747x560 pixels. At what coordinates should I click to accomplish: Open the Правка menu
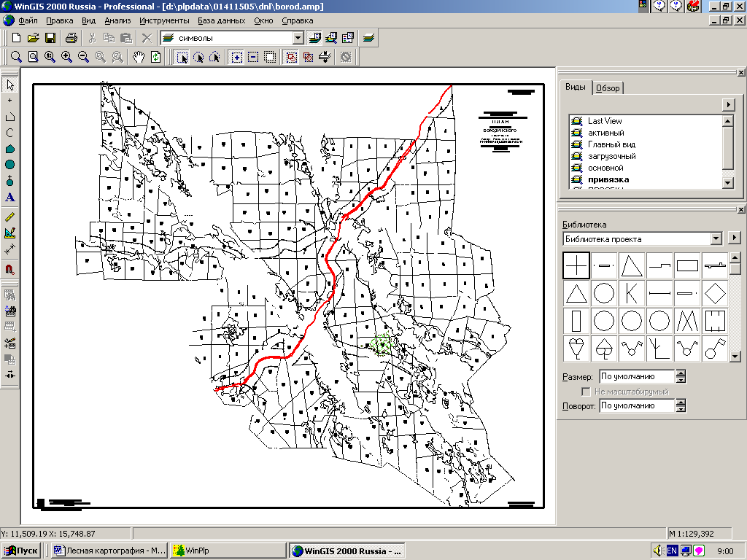coord(60,20)
